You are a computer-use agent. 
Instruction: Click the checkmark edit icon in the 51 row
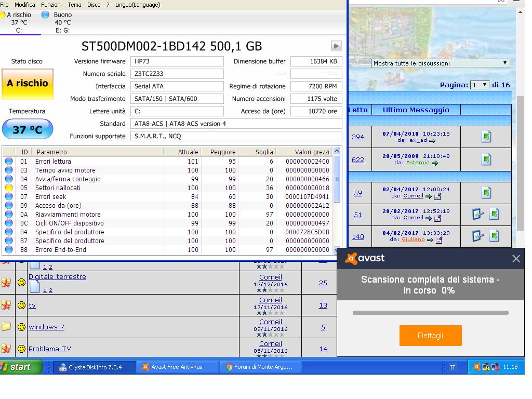coord(477,214)
